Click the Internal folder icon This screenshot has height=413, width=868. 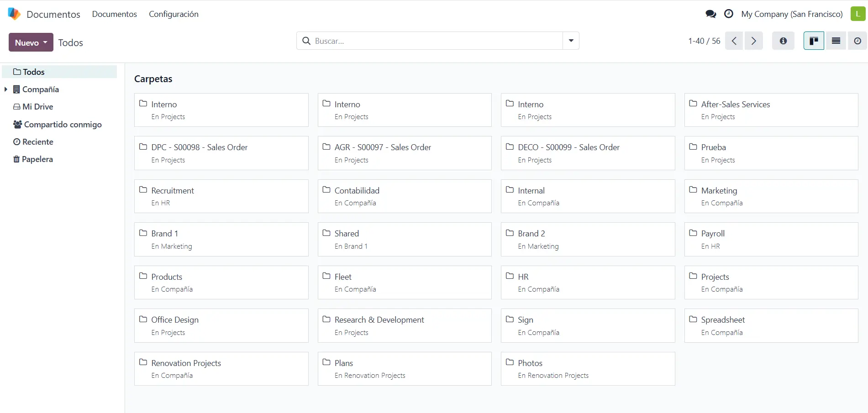pyautogui.click(x=510, y=190)
